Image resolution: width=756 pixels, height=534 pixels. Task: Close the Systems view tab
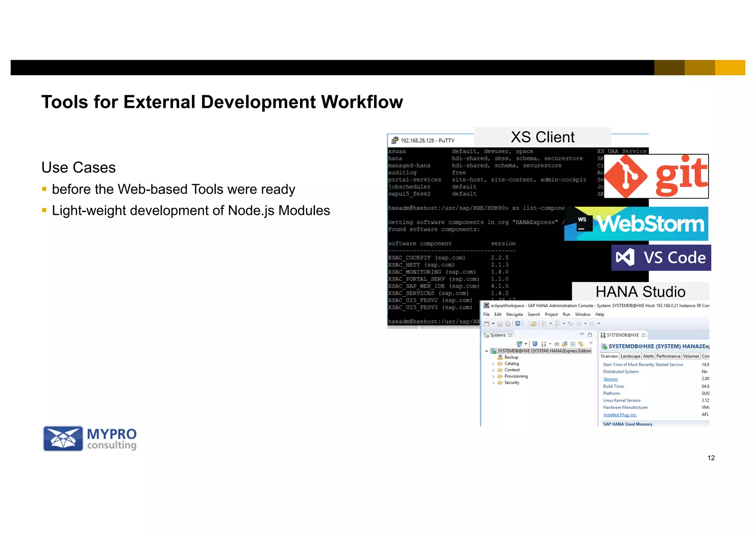click(x=510, y=335)
